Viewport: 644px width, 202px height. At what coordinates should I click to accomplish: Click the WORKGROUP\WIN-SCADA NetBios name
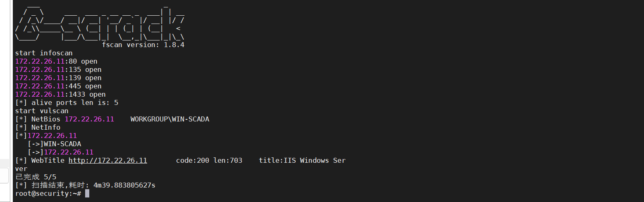[169, 119]
